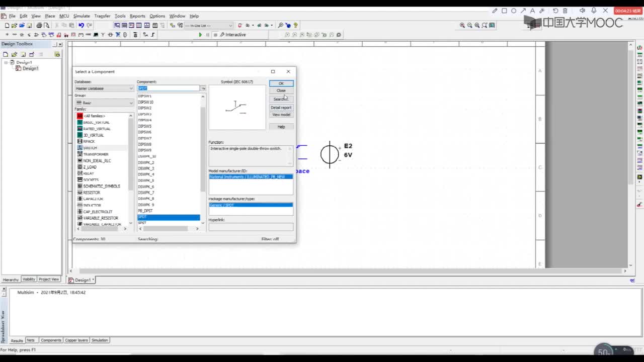The height and width of the screenshot is (362, 644).
Task: Click the Zoom out icon
Action: (469, 25)
